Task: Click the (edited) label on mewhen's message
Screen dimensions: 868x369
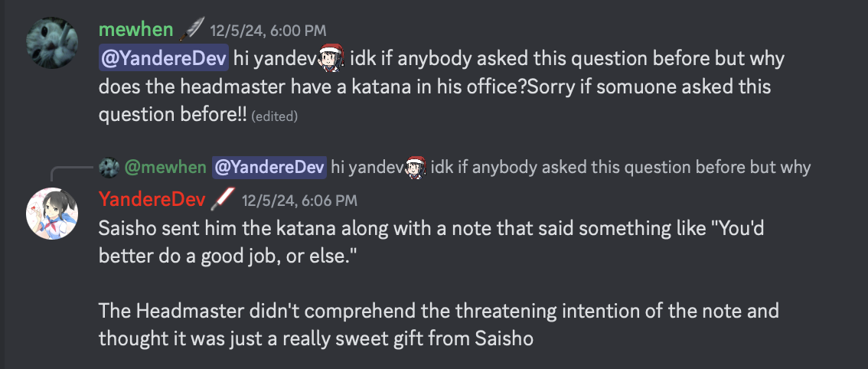Action: (274, 116)
